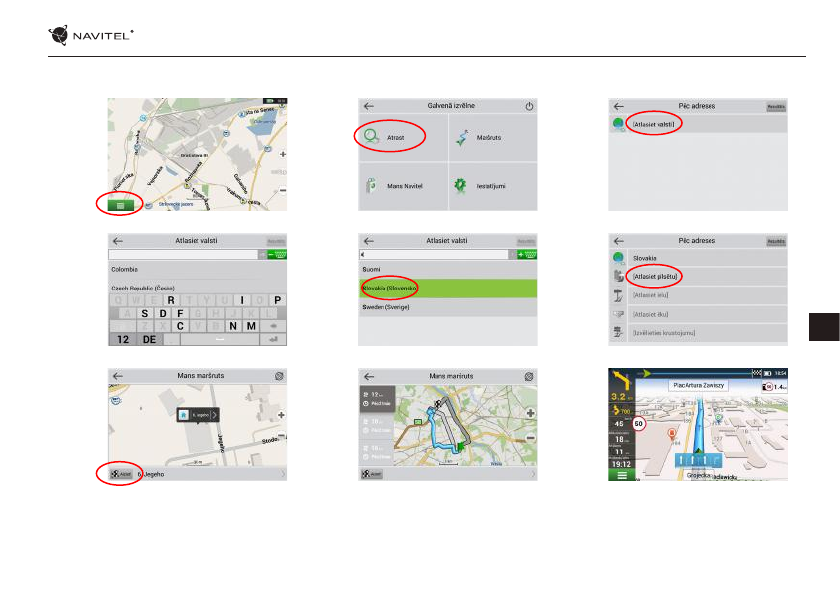
Task: Select Suomi from the country list
Action: click(448, 269)
